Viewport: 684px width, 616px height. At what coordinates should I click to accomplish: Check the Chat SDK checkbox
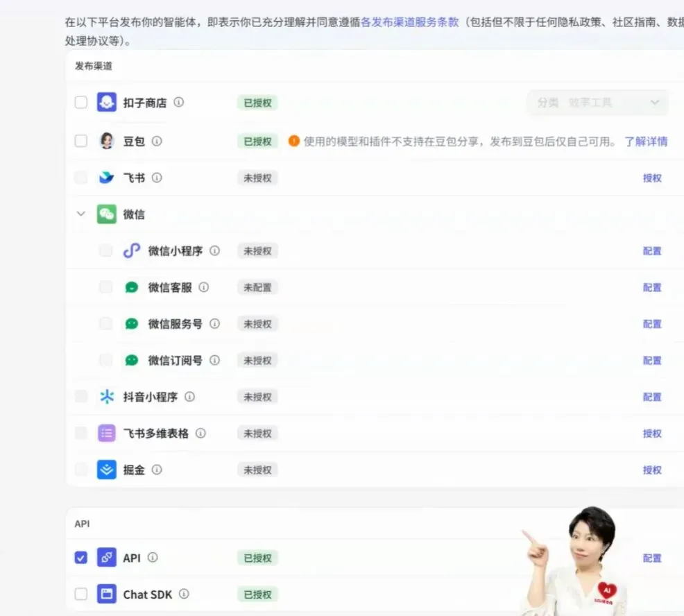pyautogui.click(x=81, y=594)
